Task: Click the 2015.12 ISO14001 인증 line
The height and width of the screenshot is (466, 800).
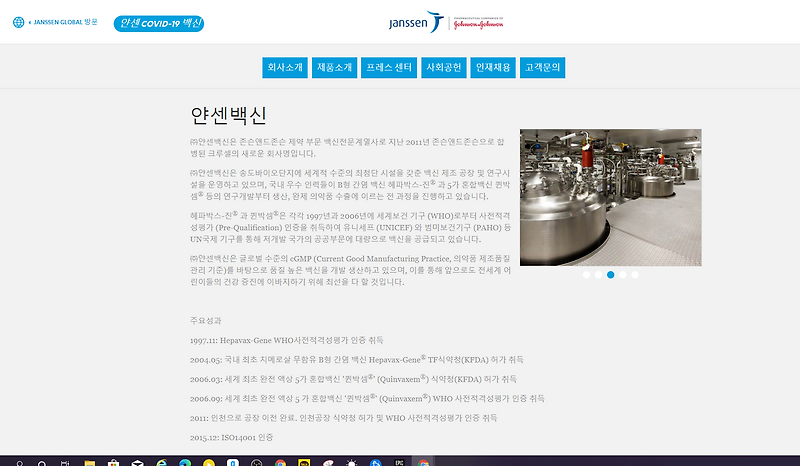Action: [232, 437]
